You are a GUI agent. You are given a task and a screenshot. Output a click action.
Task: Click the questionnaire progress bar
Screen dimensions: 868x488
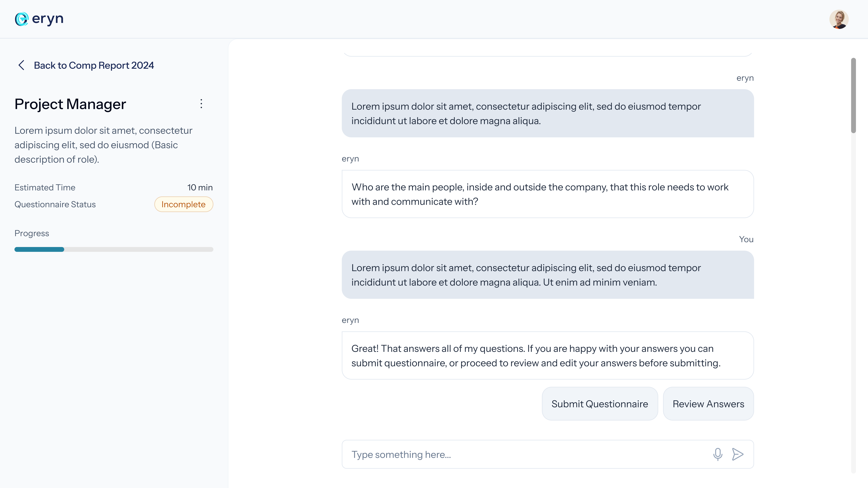click(x=114, y=250)
